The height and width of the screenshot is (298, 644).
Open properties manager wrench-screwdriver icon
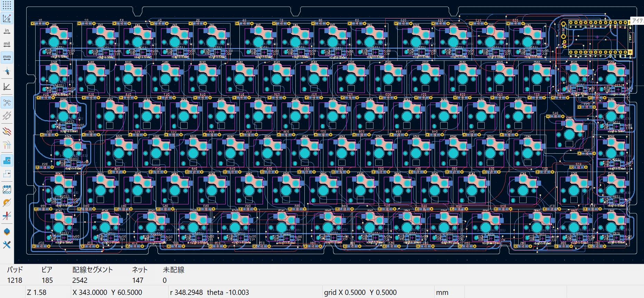[x=7, y=245]
